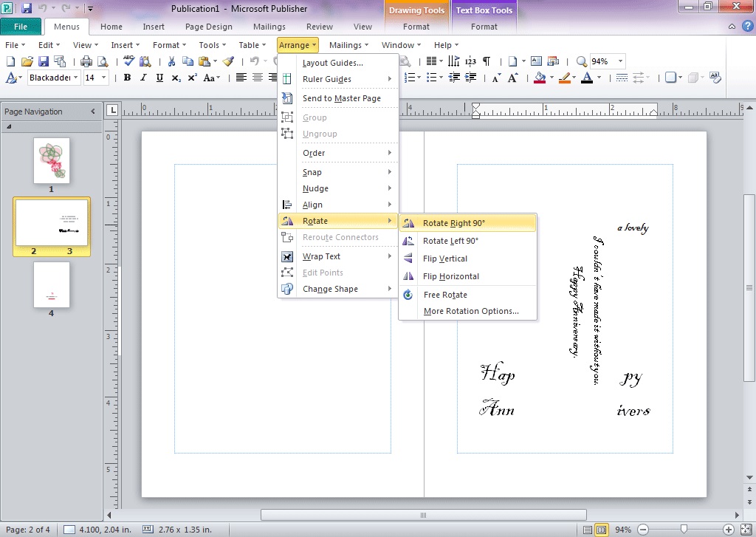Image resolution: width=756 pixels, height=537 pixels.
Task: Toggle Bold formatting
Action: [127, 78]
